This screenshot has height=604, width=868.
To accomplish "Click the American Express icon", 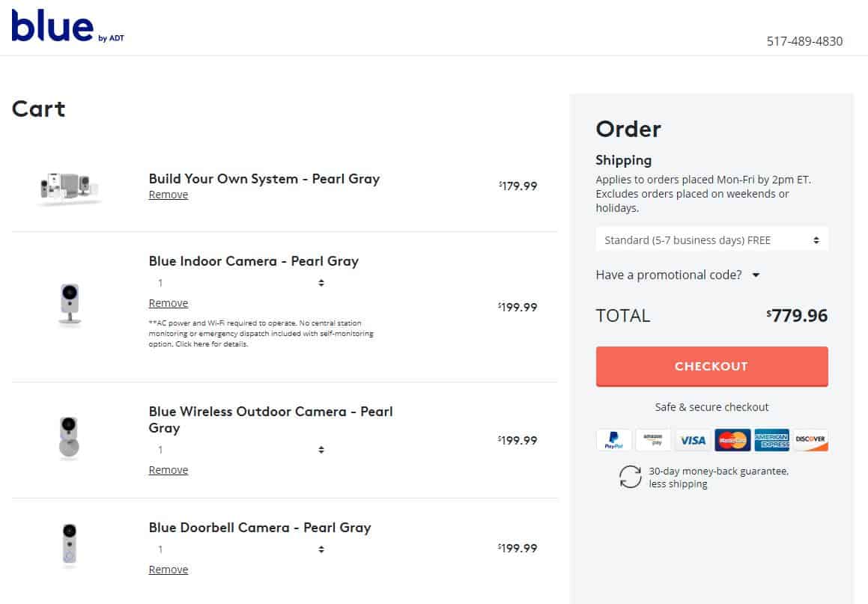I will pos(771,440).
